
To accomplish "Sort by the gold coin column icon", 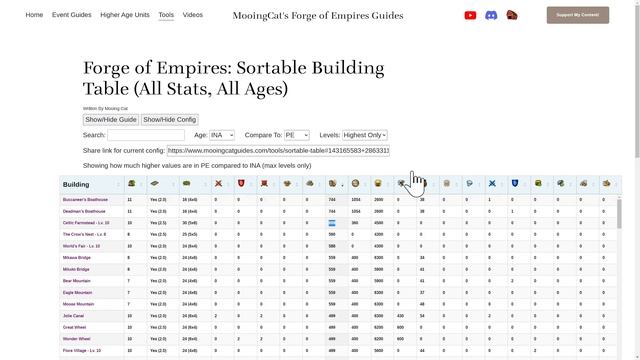I will click(x=356, y=184).
